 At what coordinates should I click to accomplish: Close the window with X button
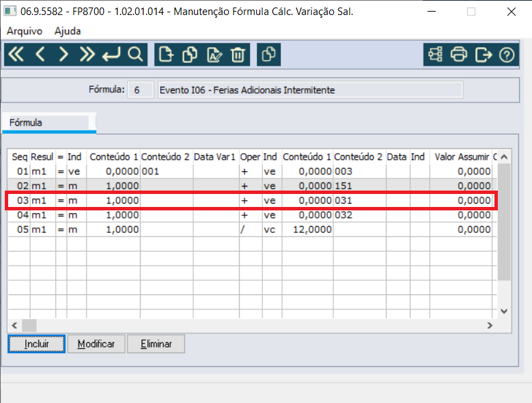[512, 12]
